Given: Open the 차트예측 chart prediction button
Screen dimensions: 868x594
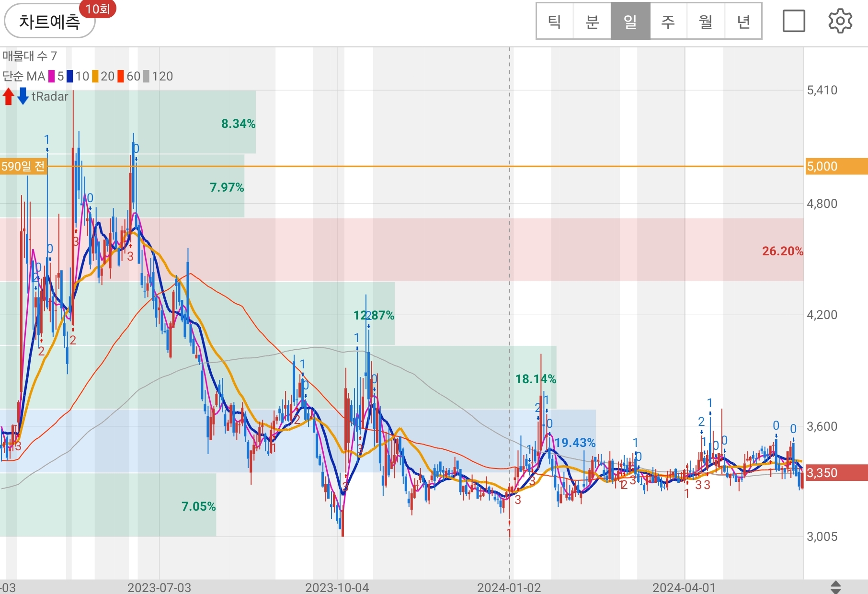Looking at the screenshot, I should coord(49,21).
